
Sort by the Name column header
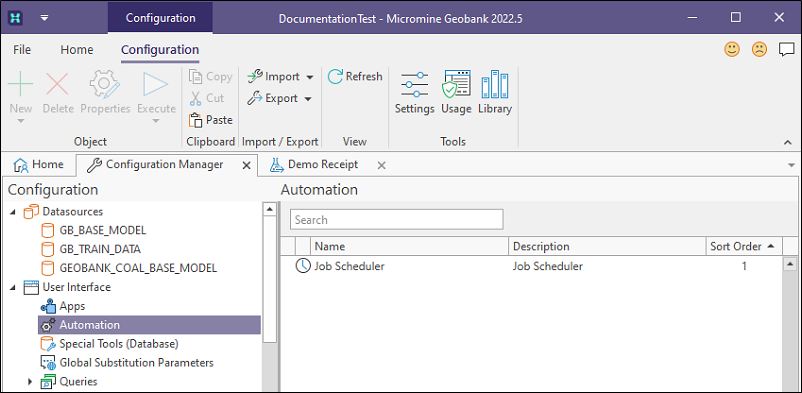click(x=409, y=246)
